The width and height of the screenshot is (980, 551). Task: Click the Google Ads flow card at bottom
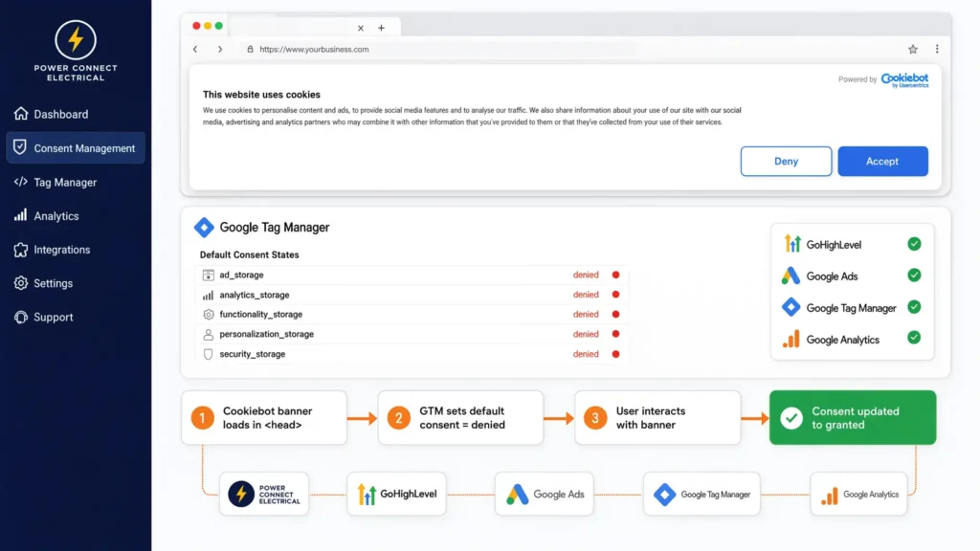[545, 495]
